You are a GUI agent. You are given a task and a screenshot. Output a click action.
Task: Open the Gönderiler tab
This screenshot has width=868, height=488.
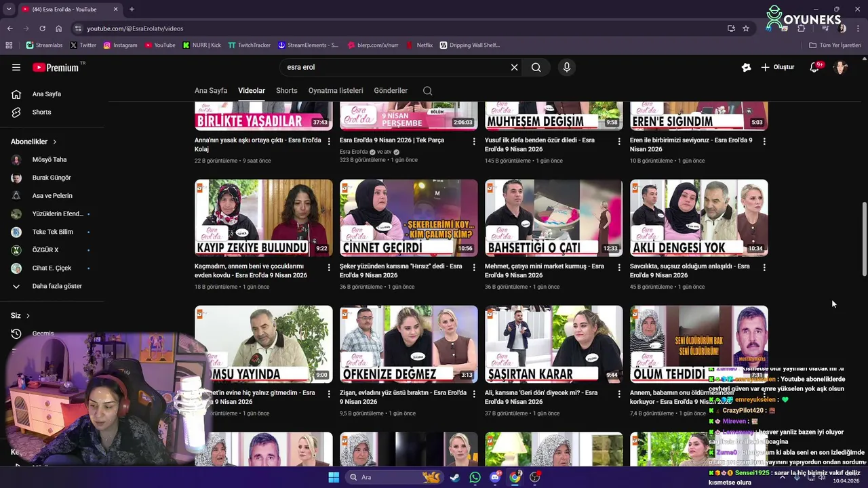[x=391, y=90]
